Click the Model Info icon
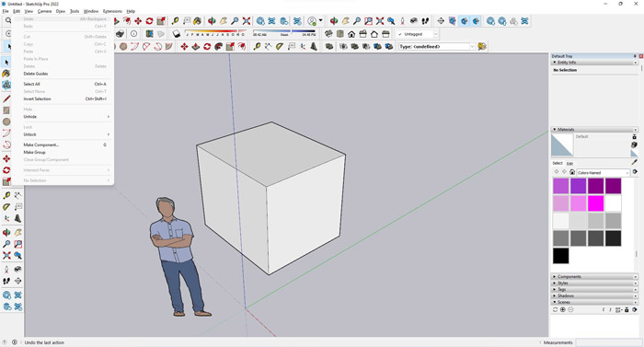 [x=133, y=34]
